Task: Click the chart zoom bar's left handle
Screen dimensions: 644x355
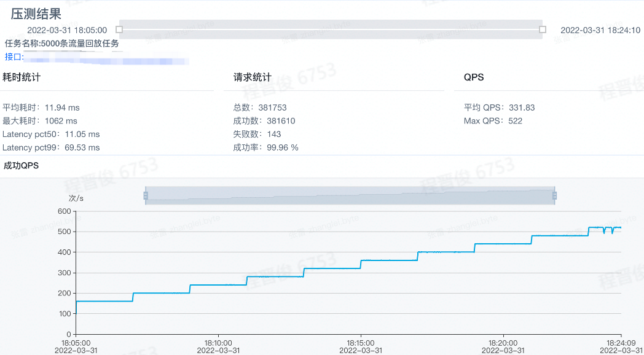Action: coord(146,195)
